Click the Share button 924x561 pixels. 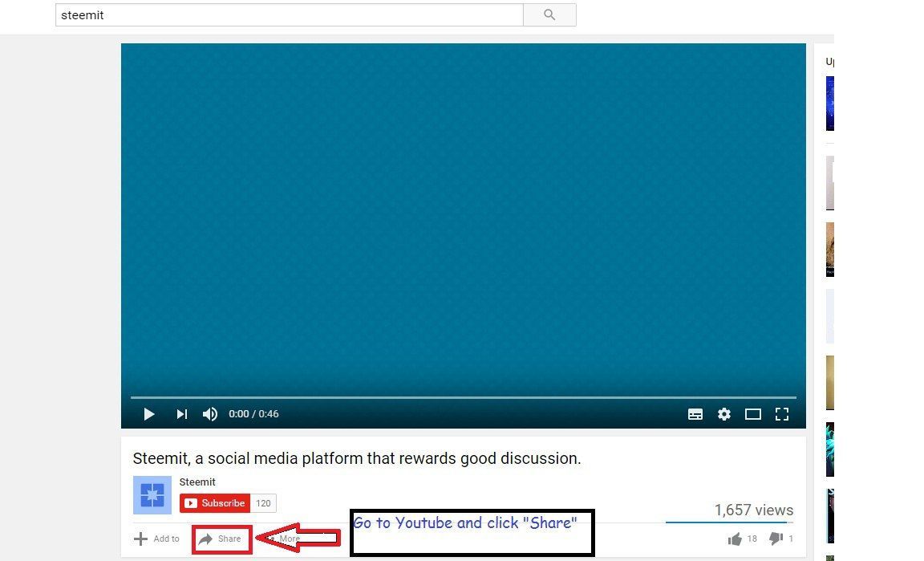[x=221, y=539]
